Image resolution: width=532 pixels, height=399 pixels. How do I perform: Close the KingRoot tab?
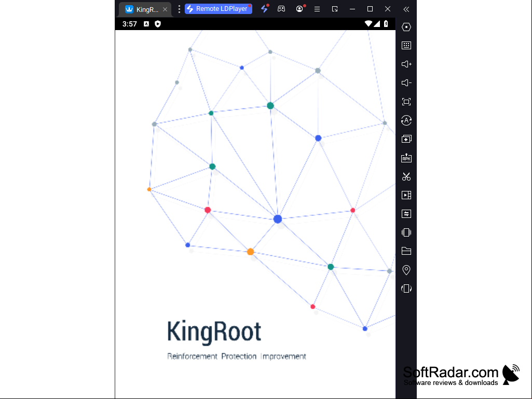pos(165,9)
